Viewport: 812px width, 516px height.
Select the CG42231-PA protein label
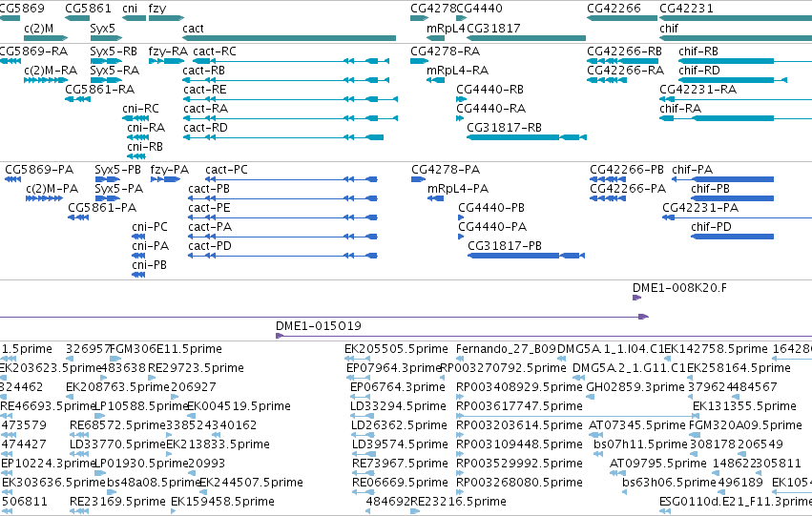(x=700, y=208)
